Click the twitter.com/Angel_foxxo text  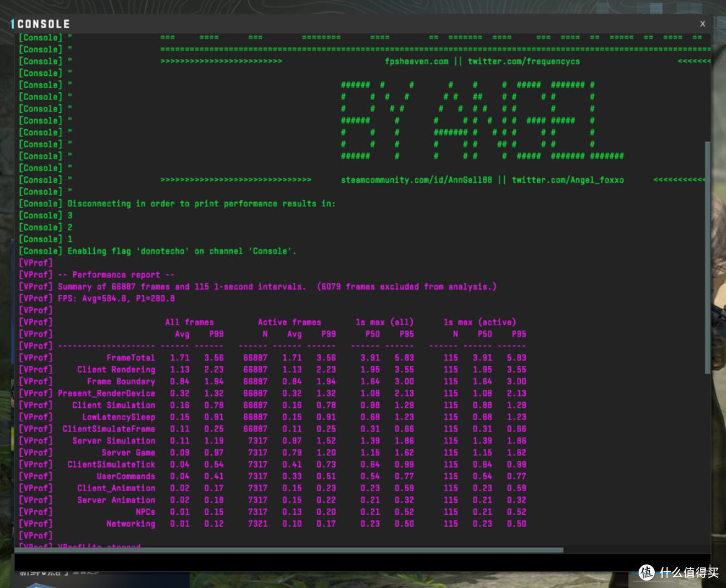click(x=567, y=180)
